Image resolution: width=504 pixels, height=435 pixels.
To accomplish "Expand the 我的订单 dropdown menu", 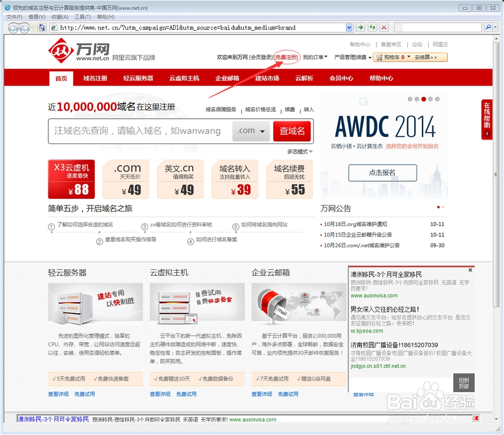I will coord(315,57).
